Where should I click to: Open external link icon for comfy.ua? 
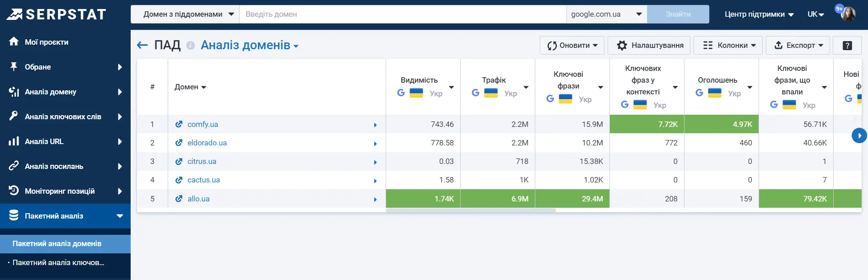(x=179, y=124)
